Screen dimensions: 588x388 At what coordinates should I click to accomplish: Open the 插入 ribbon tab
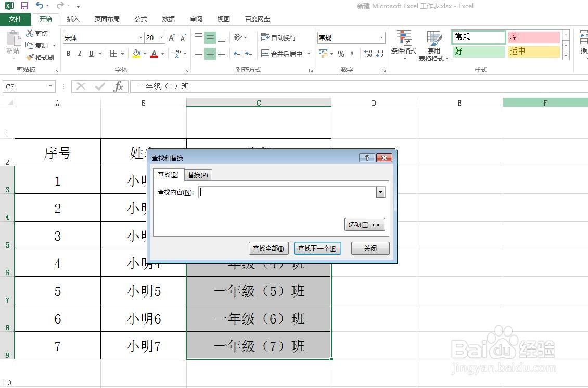[x=73, y=19]
